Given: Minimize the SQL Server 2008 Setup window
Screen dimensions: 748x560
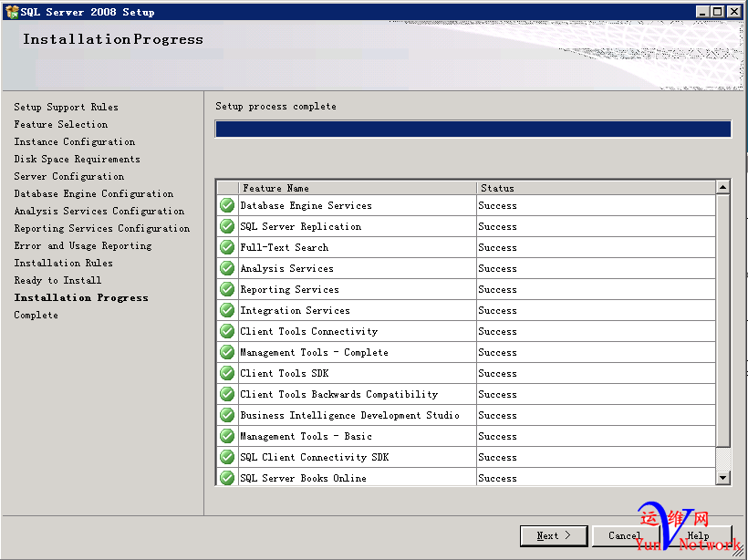Looking at the screenshot, I should tap(701, 12).
